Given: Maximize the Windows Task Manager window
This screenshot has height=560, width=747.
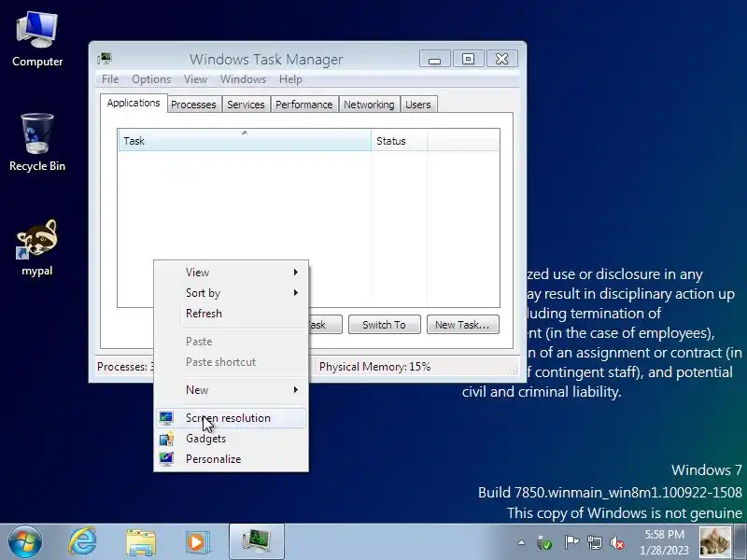Looking at the screenshot, I should tap(469, 59).
